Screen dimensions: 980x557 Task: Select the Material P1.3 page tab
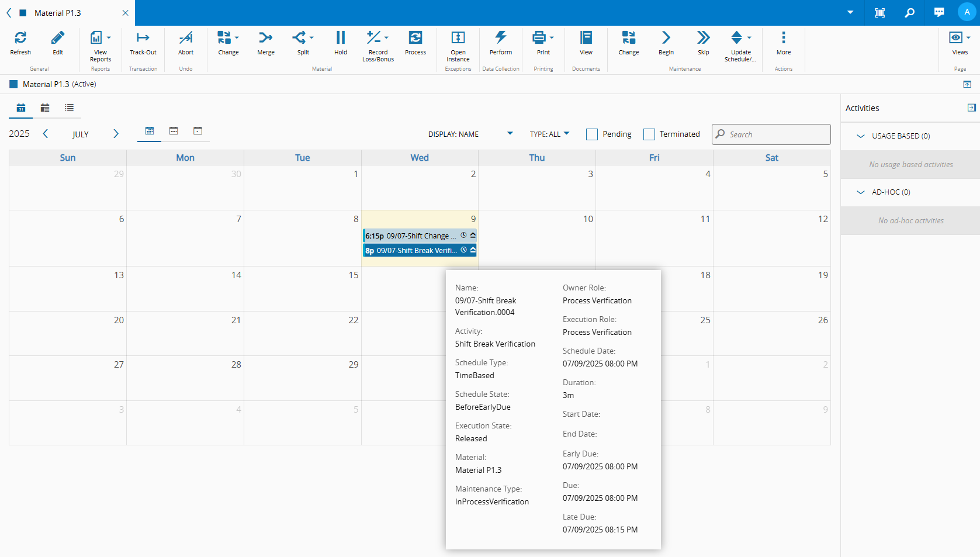[x=58, y=13]
